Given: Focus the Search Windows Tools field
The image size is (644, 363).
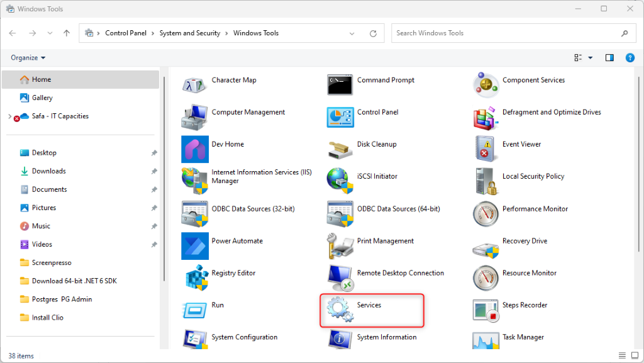Looking at the screenshot, I should coord(513,33).
